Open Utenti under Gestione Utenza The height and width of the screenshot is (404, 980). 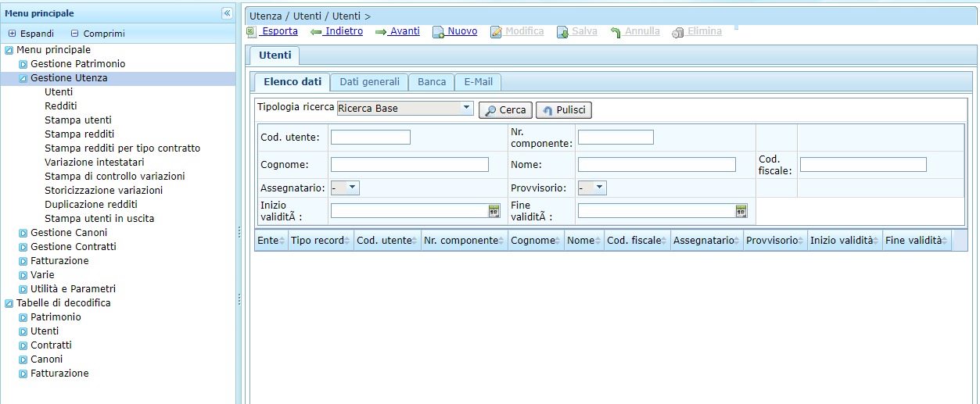click(59, 92)
